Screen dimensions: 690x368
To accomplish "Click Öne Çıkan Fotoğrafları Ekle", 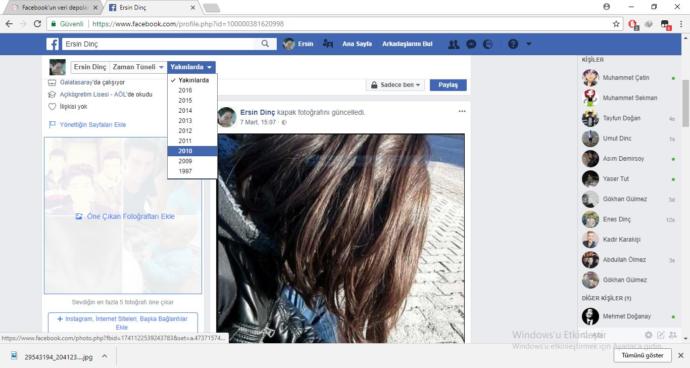I will pyautogui.click(x=125, y=216).
